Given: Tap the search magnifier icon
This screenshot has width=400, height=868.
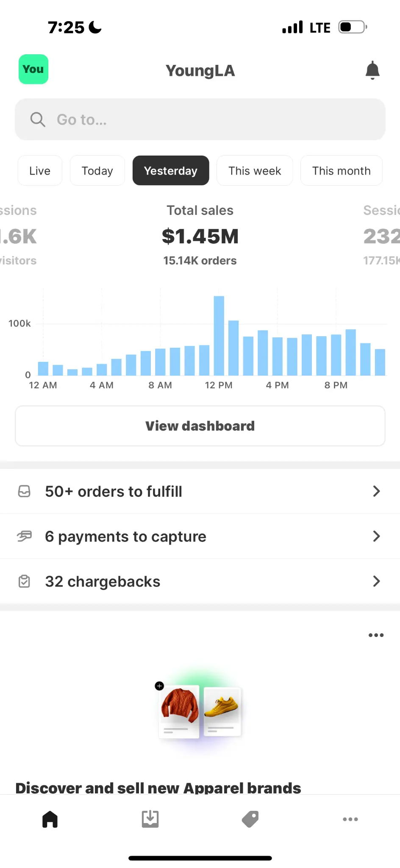Looking at the screenshot, I should point(38,120).
